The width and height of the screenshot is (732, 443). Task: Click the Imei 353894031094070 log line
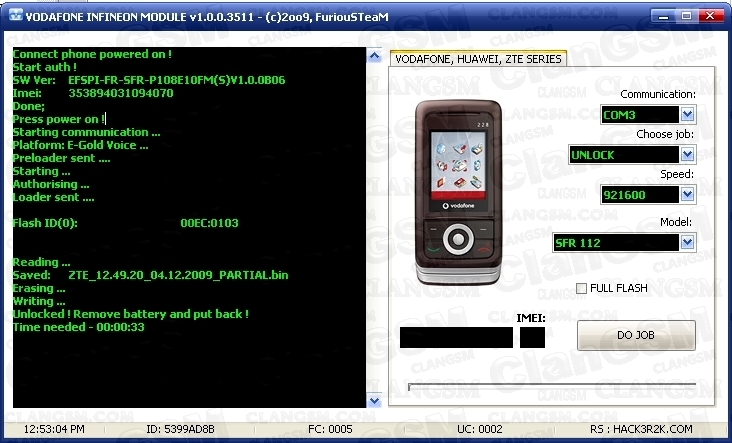(93, 93)
